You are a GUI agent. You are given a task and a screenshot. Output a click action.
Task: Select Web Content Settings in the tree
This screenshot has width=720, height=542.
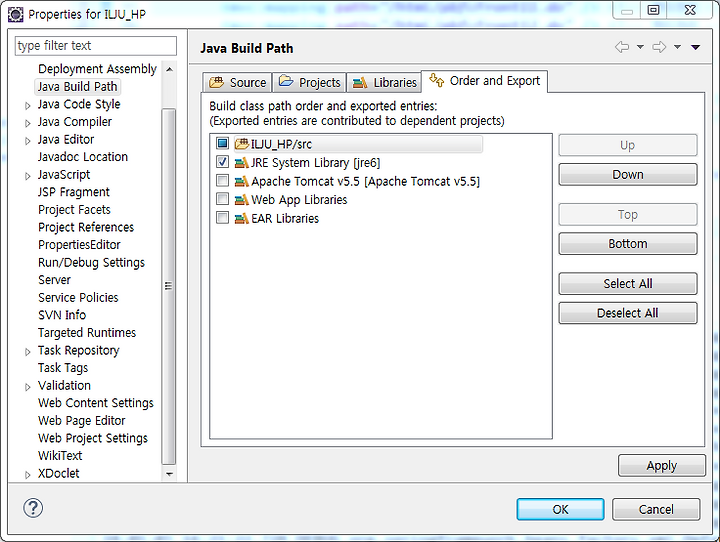point(96,403)
